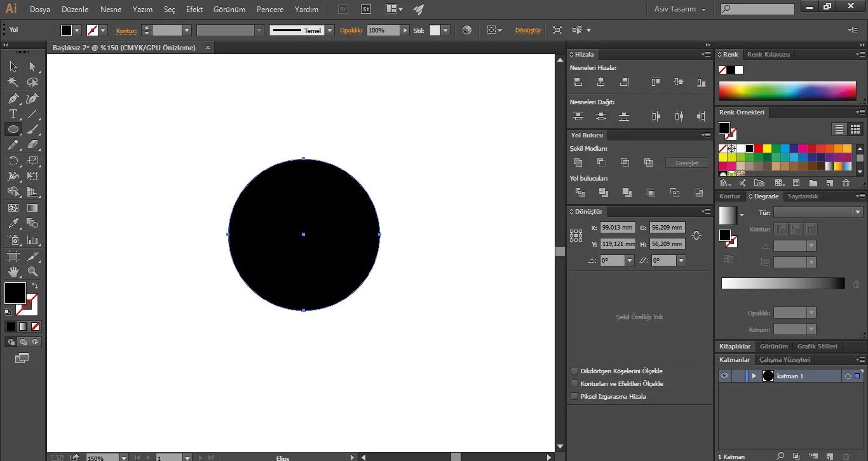Select the Column Graph tool
This screenshot has height=461, width=868.
tap(32, 240)
